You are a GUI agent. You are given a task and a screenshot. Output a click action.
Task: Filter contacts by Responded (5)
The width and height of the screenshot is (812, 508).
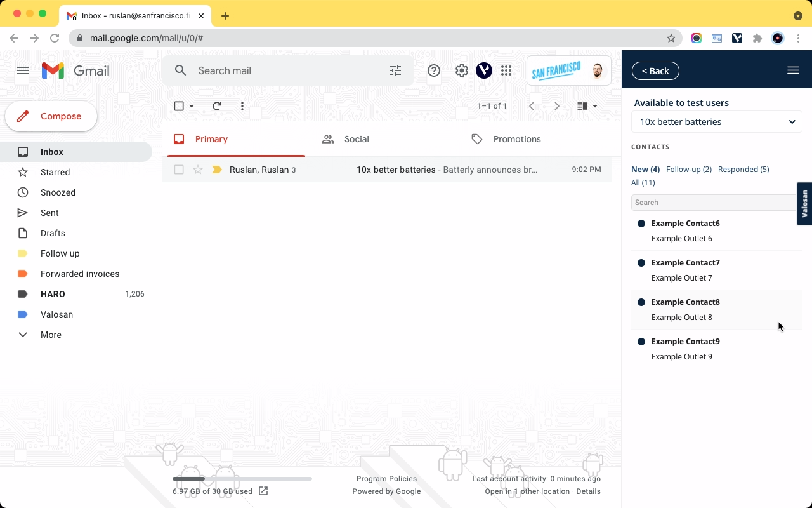[x=743, y=169]
